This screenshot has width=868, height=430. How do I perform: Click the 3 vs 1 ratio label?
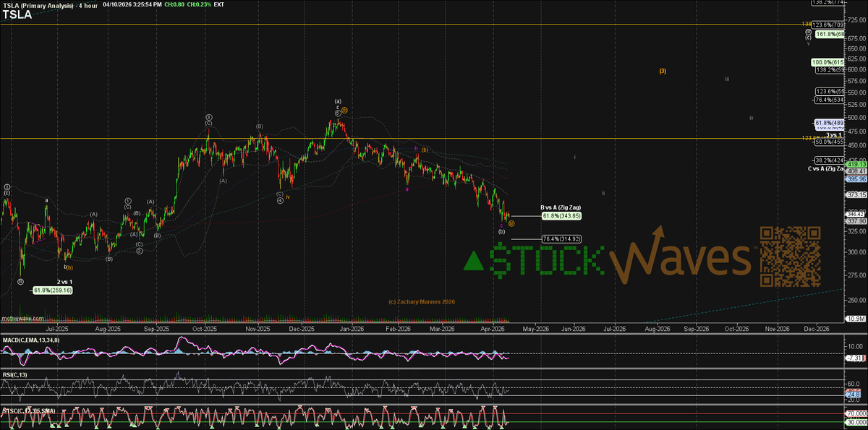(x=835, y=135)
